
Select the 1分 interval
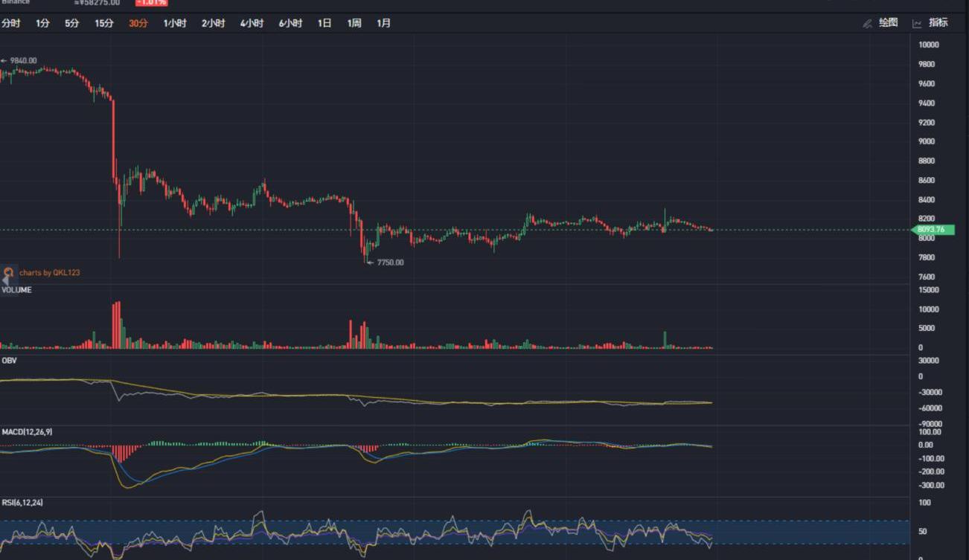click(42, 23)
